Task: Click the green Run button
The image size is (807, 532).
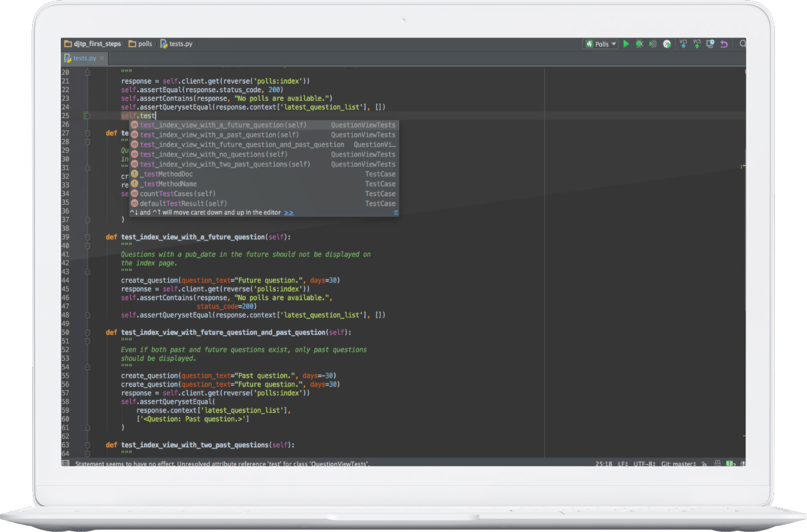Action: (x=626, y=44)
